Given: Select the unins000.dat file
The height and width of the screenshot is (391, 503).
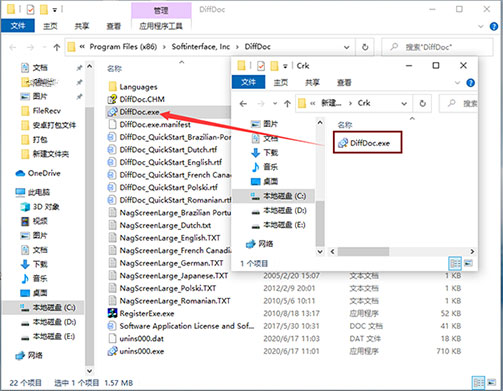Looking at the screenshot, I should pyautogui.click(x=136, y=339).
